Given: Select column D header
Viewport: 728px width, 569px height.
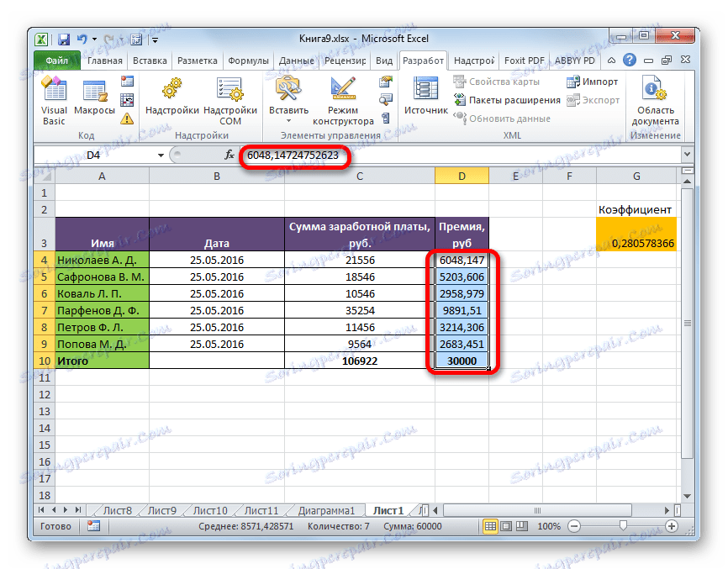Looking at the screenshot, I should 462,176.
